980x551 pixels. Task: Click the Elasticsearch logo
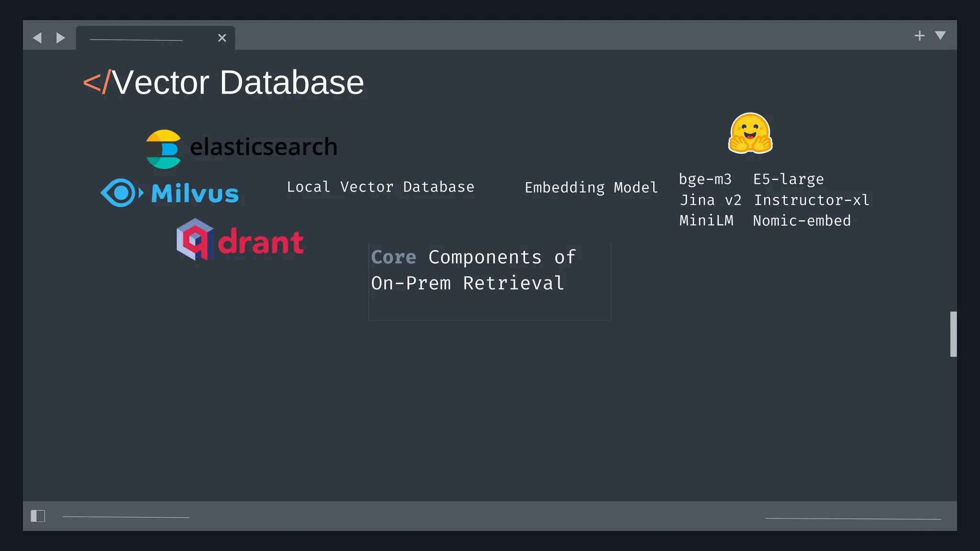pos(242,148)
